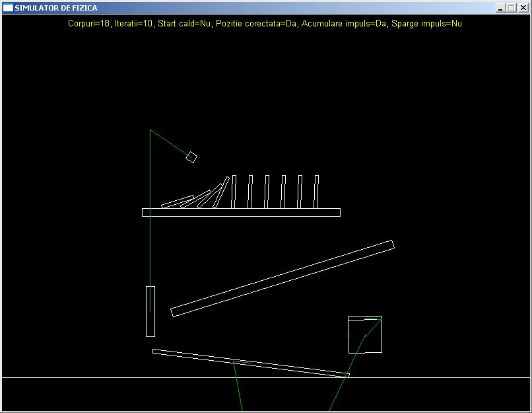
Task: Close the Simulator de Fizica window
Action: tap(523, 8)
